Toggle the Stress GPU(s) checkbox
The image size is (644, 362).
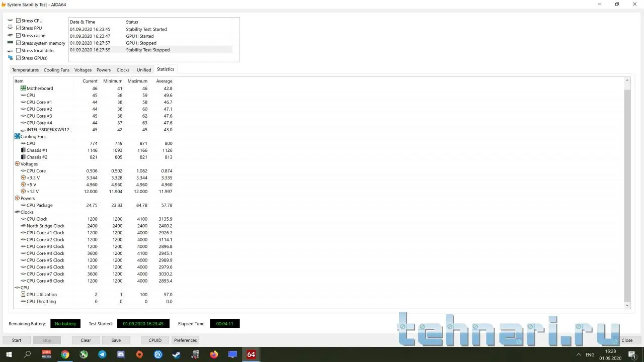click(19, 58)
